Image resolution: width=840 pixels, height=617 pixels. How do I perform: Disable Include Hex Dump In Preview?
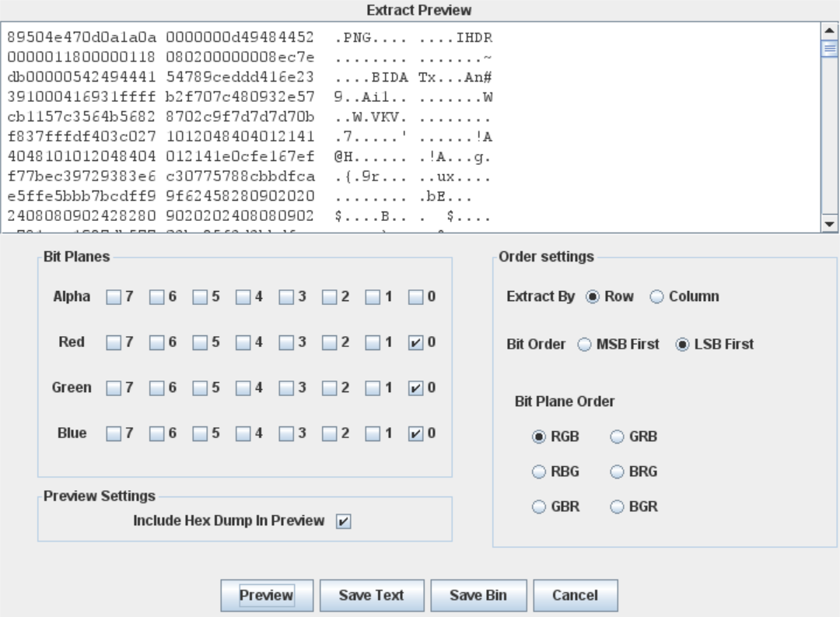point(344,521)
